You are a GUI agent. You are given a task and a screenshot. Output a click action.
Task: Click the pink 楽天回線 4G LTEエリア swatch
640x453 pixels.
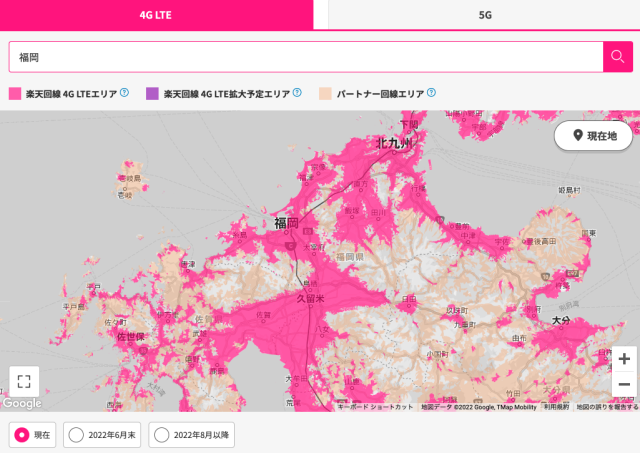(15, 93)
